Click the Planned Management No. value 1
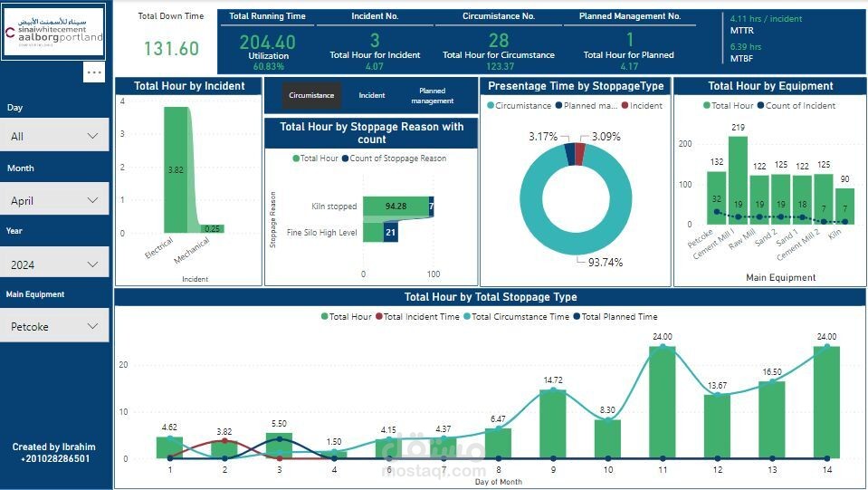The width and height of the screenshot is (868, 490). [x=629, y=39]
